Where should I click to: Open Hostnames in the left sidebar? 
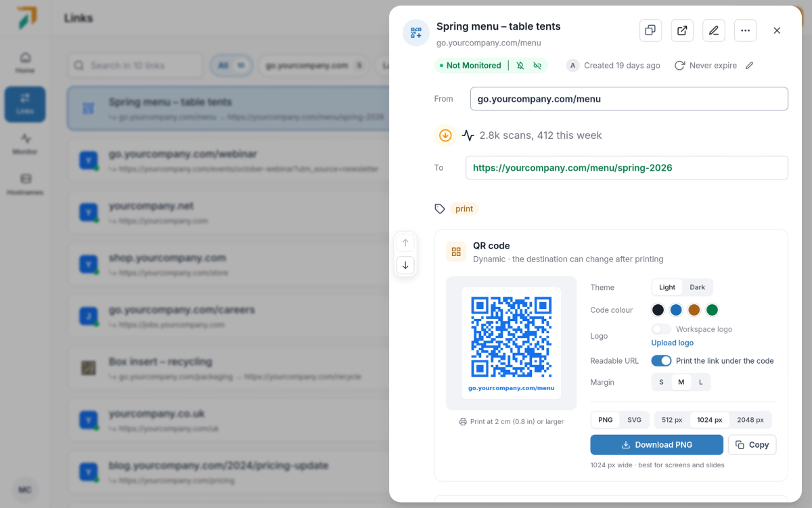coord(25,185)
